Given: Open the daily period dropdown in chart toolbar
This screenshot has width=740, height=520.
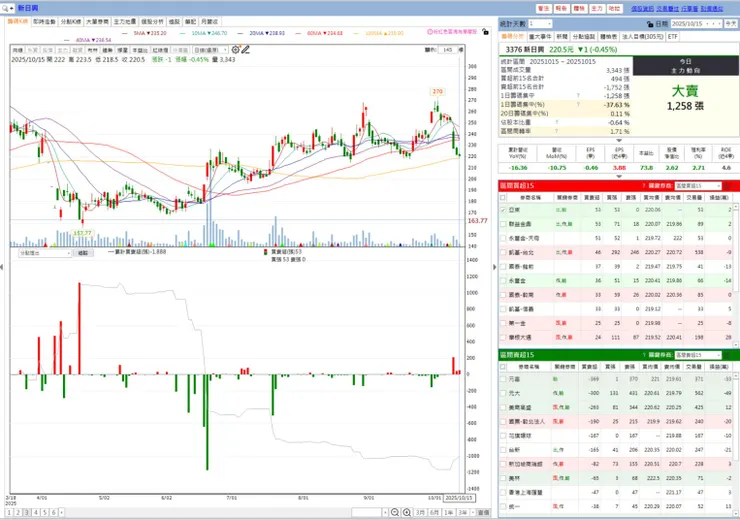Looking at the screenshot, I should click(x=210, y=50).
